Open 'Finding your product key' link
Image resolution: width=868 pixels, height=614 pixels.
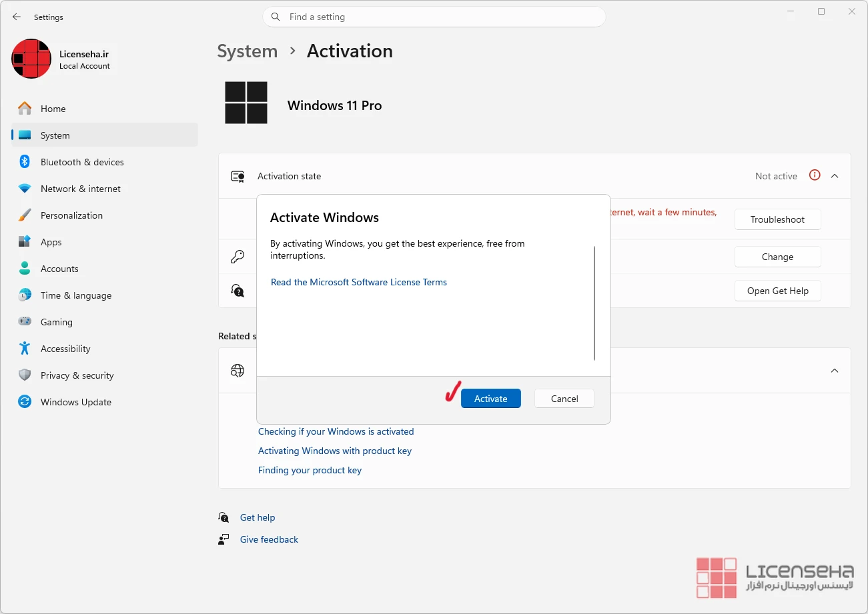(310, 470)
